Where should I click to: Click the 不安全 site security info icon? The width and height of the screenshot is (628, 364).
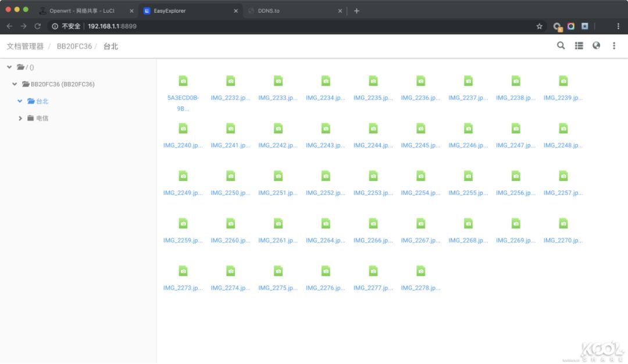[x=55, y=26]
